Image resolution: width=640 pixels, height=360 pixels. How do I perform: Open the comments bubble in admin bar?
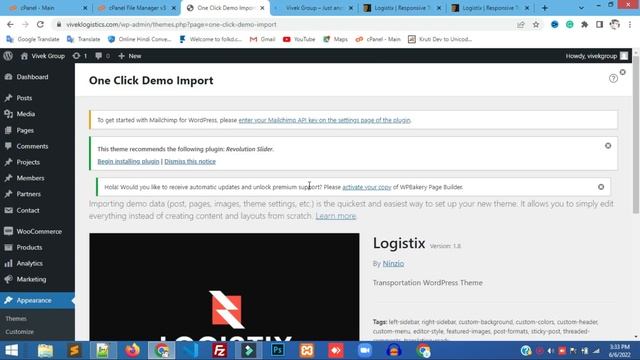coord(102,56)
